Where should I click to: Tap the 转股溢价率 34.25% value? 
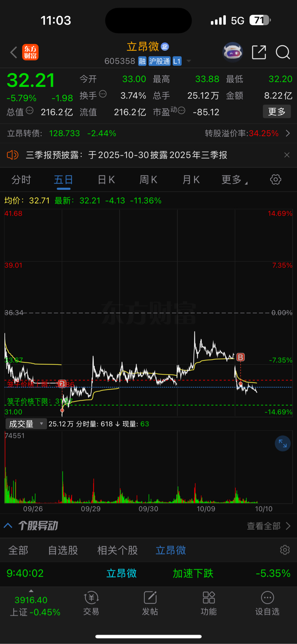(x=263, y=133)
